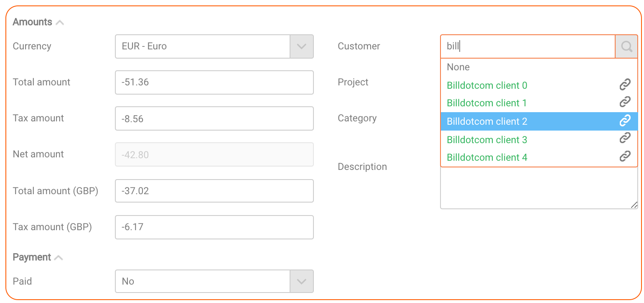Select highlighted Billdotcom client 2
Viewport: 644px width, 303px height.
point(539,121)
